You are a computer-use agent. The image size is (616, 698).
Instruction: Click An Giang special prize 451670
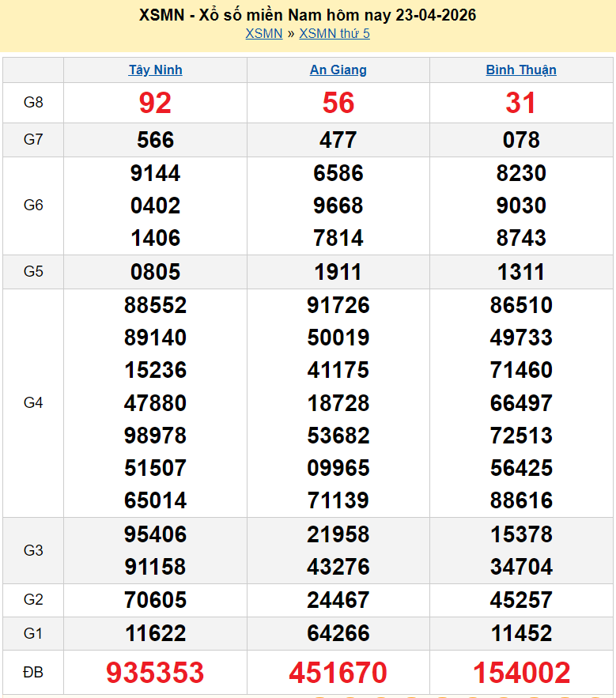[x=338, y=673]
